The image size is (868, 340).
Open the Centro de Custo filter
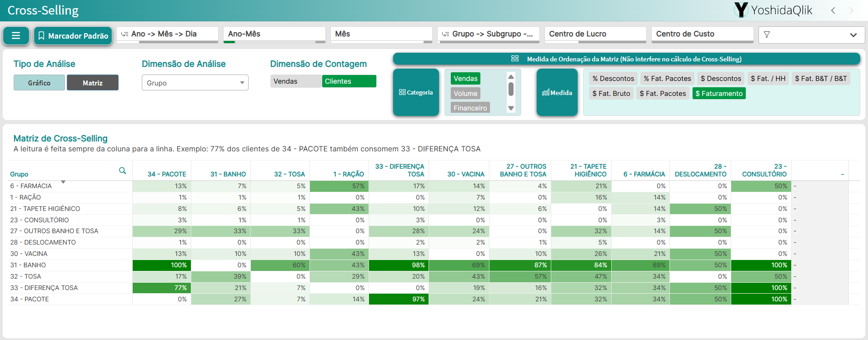[x=702, y=34]
